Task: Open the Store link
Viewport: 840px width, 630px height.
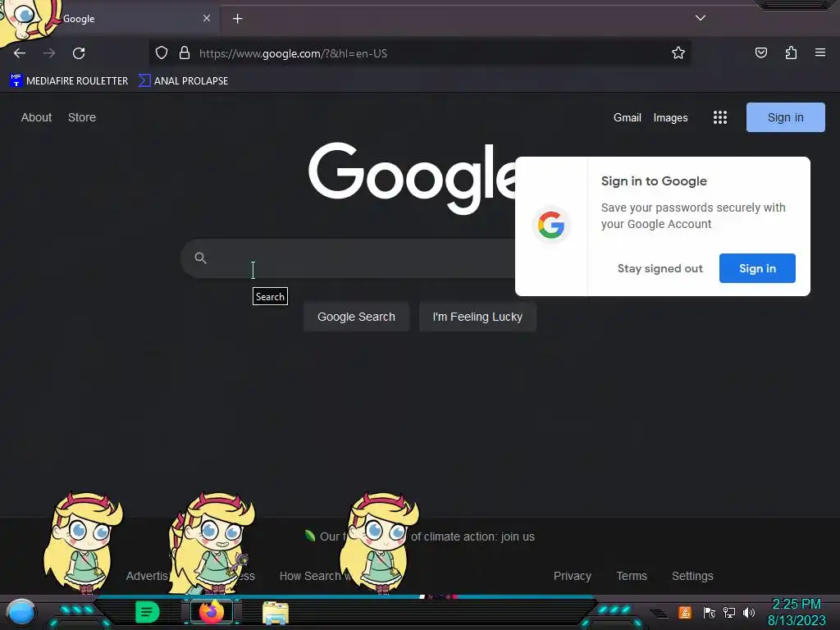Action: (82, 117)
